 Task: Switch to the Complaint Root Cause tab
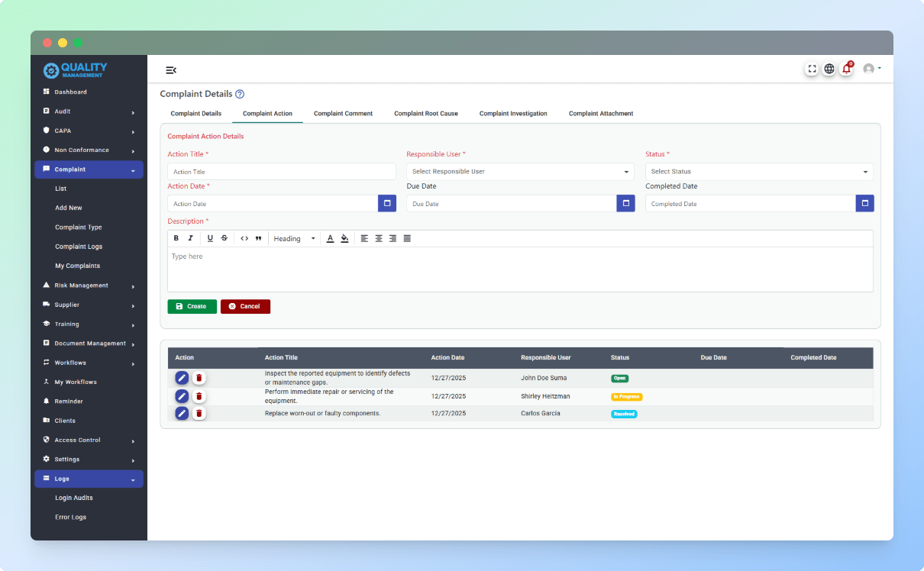(426, 113)
